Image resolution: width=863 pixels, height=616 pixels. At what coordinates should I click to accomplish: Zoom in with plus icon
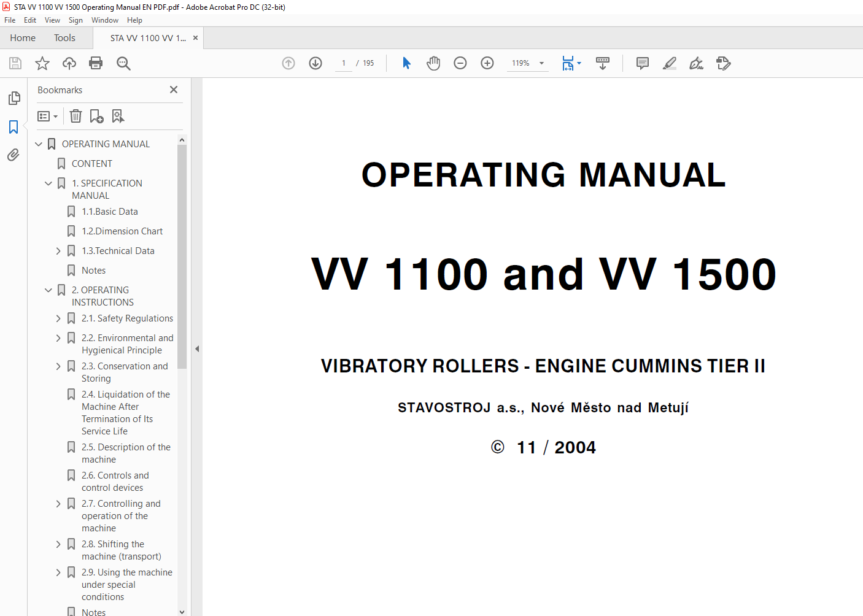(487, 63)
